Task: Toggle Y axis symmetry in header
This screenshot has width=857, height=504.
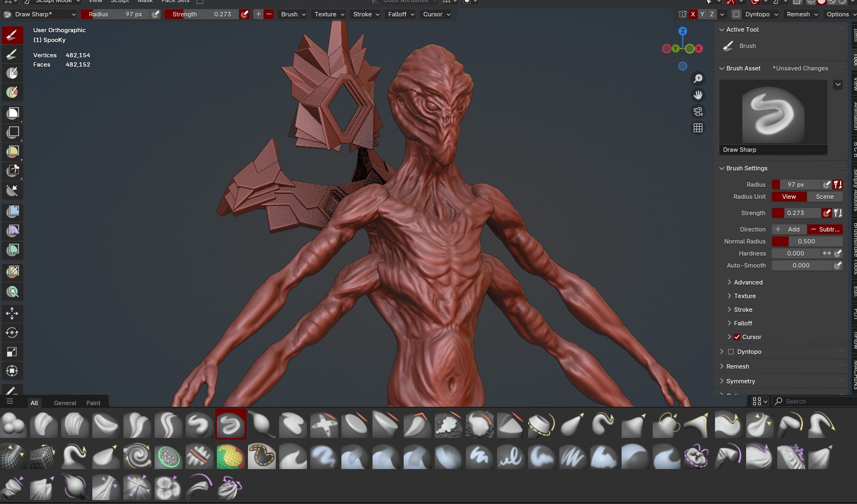Action: point(702,14)
